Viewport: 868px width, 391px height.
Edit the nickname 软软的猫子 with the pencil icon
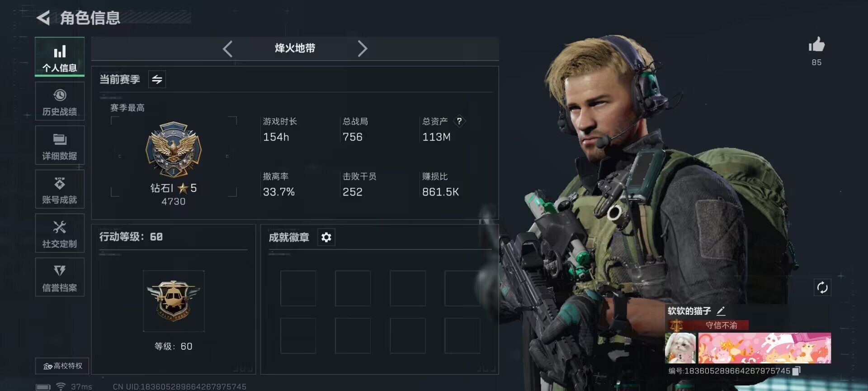(721, 311)
